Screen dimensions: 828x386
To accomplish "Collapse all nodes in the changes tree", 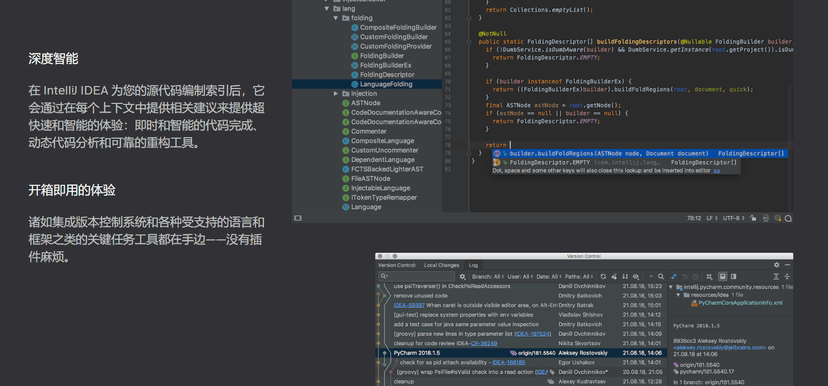I will tap(787, 277).
